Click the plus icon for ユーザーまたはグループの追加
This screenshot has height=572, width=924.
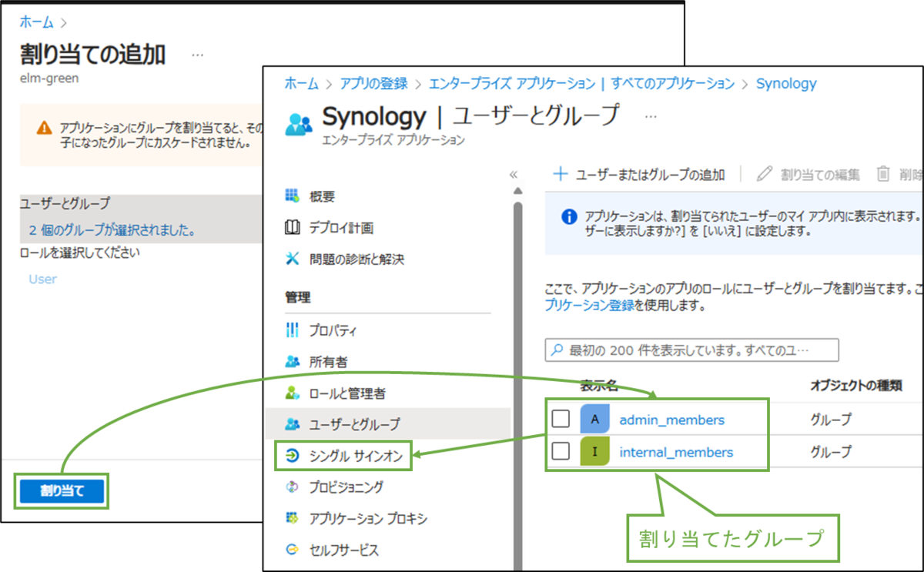[561, 174]
